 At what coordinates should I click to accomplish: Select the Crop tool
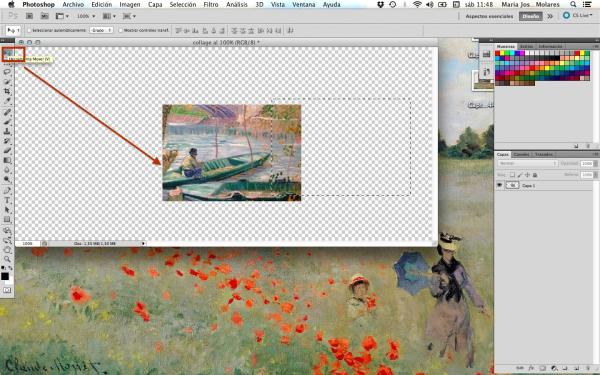(x=7, y=91)
